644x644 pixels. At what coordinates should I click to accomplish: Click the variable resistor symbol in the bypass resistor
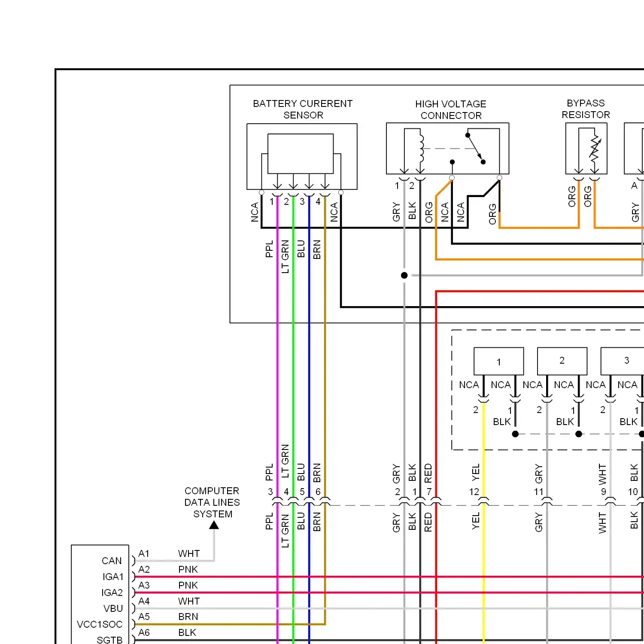(x=595, y=149)
